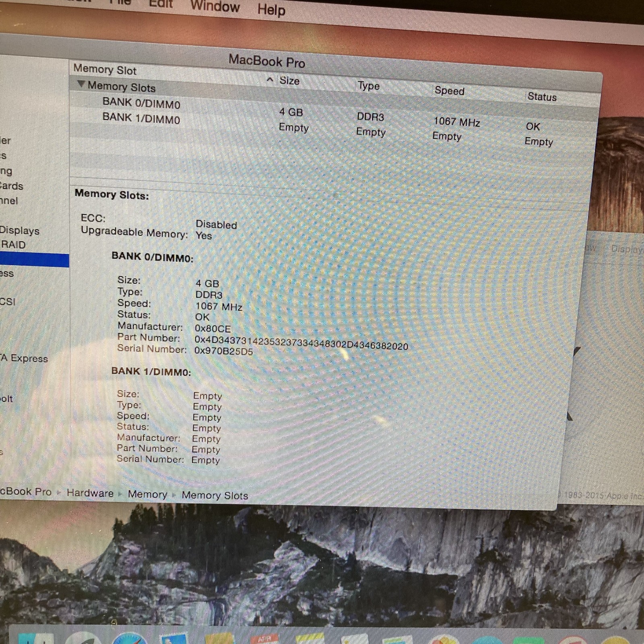
Task: Click Memory in the path bar
Action: click(147, 494)
